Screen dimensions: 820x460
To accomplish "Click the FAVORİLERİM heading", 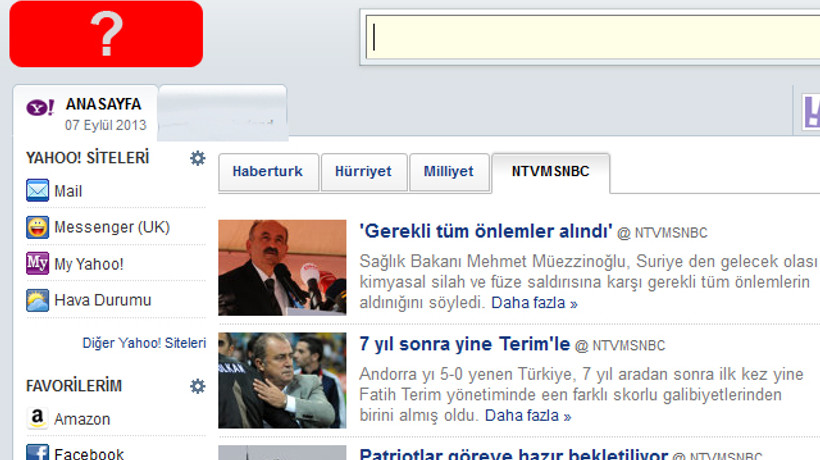I will 74,386.
